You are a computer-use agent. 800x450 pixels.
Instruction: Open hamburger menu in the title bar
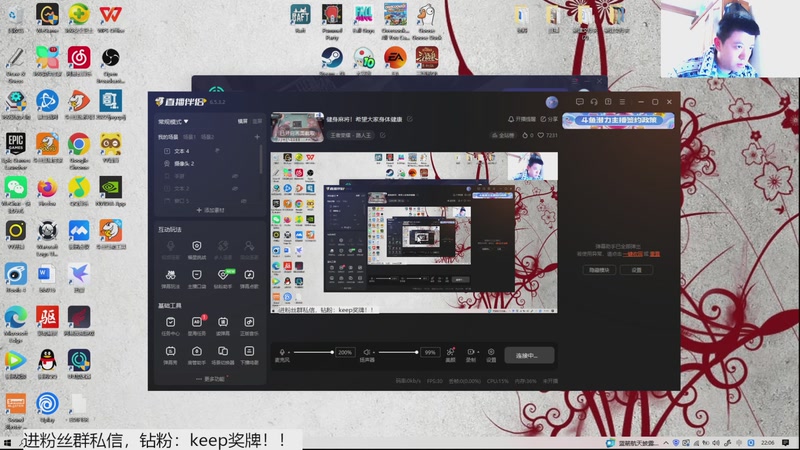coord(622,102)
